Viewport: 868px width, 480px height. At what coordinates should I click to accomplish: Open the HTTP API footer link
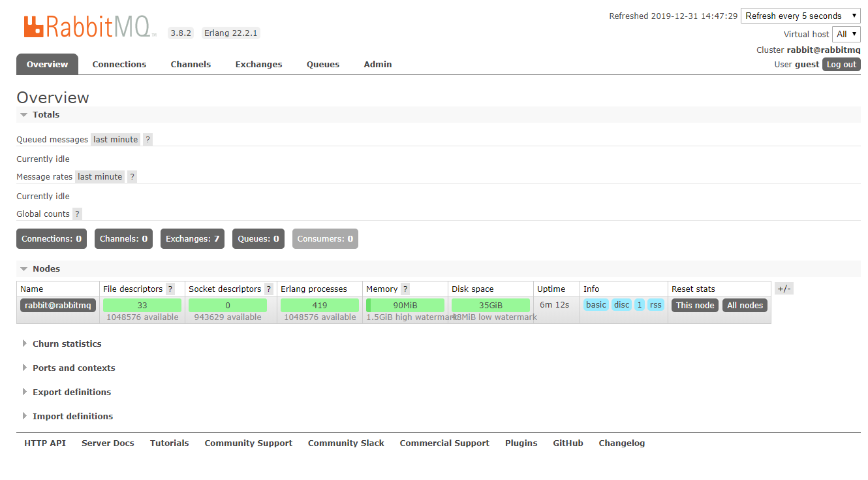coord(45,443)
